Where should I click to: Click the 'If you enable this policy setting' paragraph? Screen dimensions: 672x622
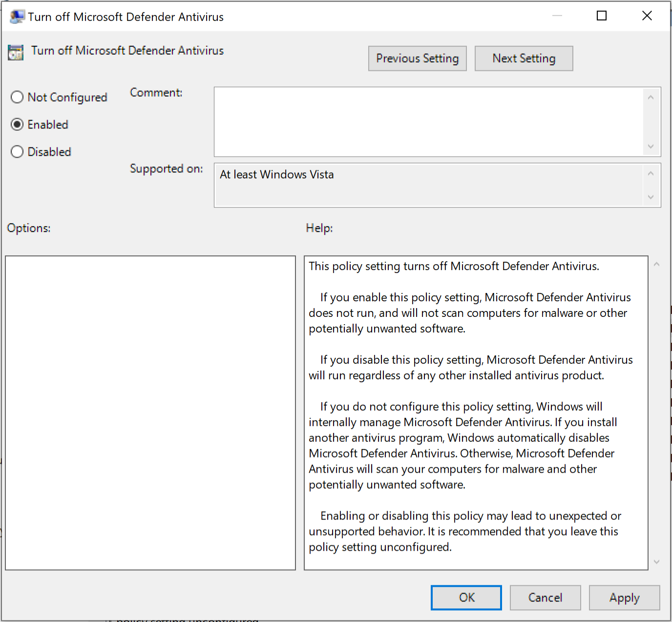pos(470,313)
